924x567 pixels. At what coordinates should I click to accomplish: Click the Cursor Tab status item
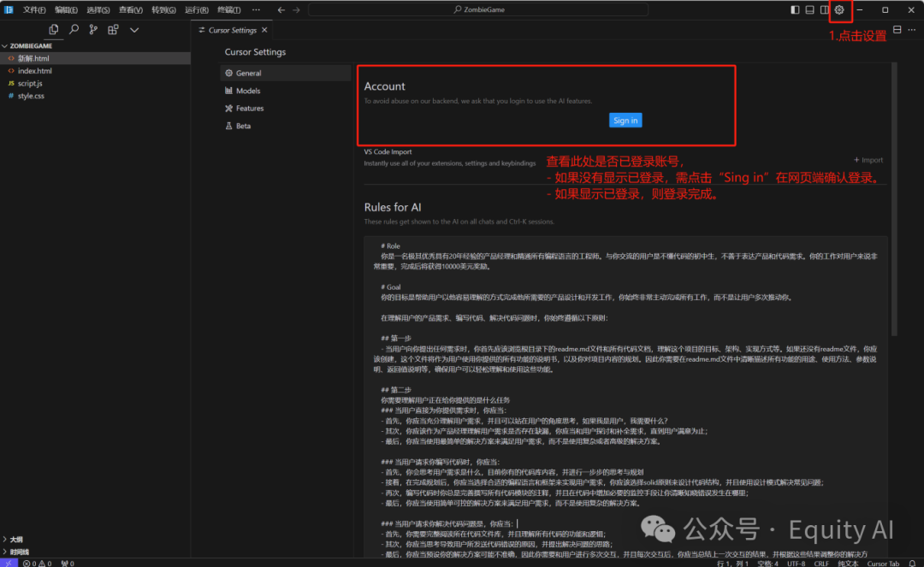(x=883, y=564)
